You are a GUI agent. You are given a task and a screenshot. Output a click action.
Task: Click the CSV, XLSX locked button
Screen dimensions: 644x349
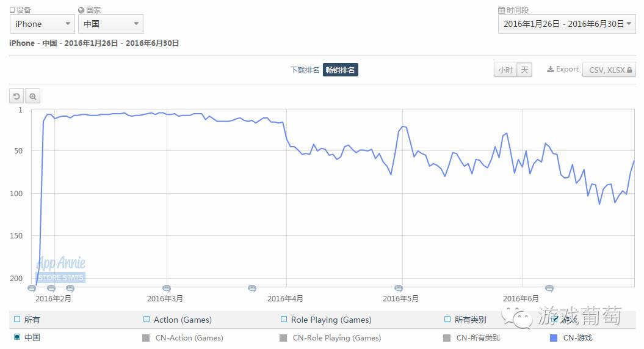click(x=609, y=70)
